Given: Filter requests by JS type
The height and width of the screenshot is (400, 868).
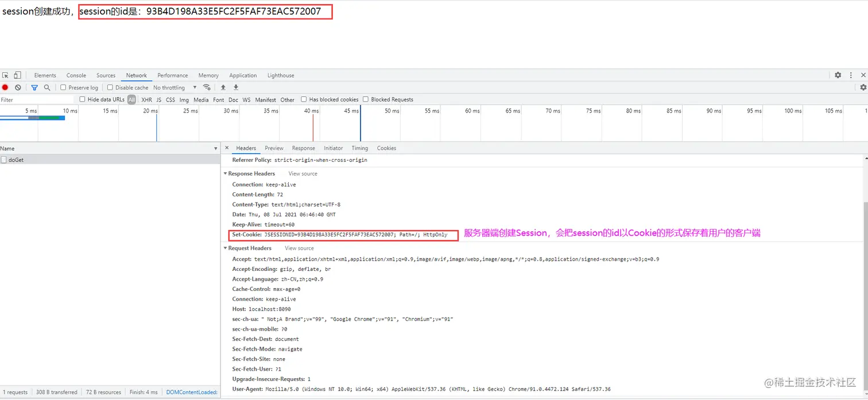Looking at the screenshot, I should [x=159, y=99].
